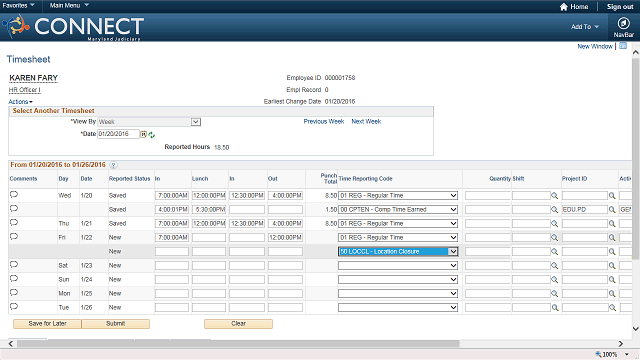Open the Add To menu
The height and width of the screenshot is (360, 640).
[x=585, y=27]
